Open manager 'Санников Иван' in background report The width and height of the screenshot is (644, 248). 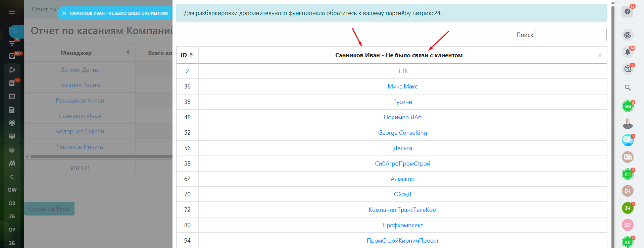pyautogui.click(x=80, y=116)
